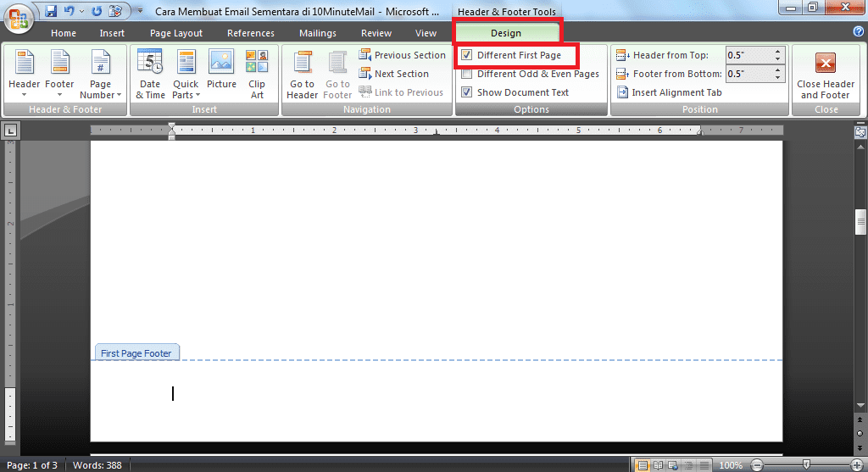The width and height of the screenshot is (868, 472).
Task: Switch to the Page Layout tab
Action: [x=176, y=33]
